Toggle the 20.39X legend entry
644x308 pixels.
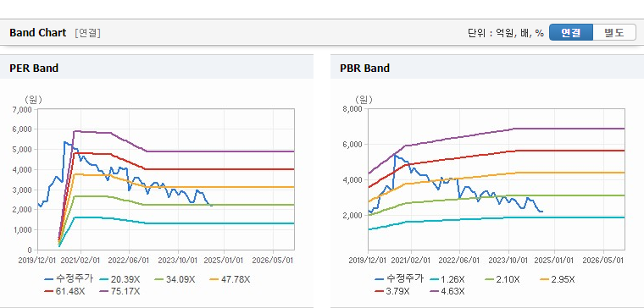point(119,279)
